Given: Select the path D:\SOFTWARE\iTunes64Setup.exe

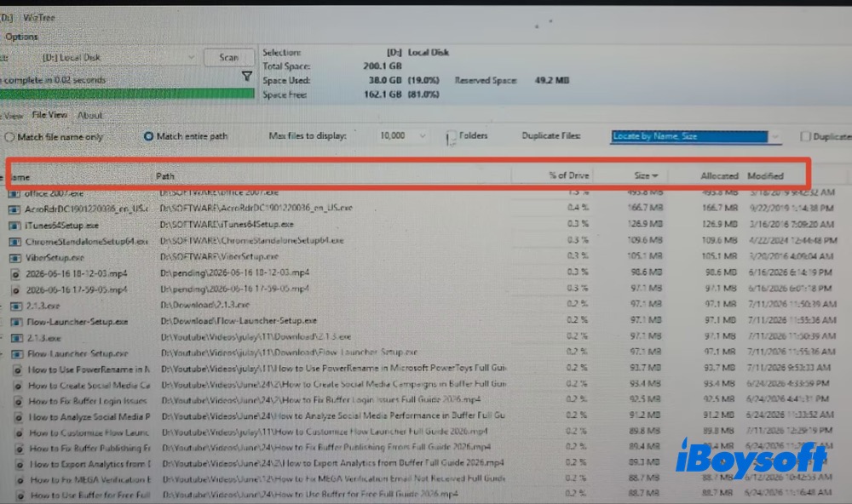Looking at the screenshot, I should (227, 224).
